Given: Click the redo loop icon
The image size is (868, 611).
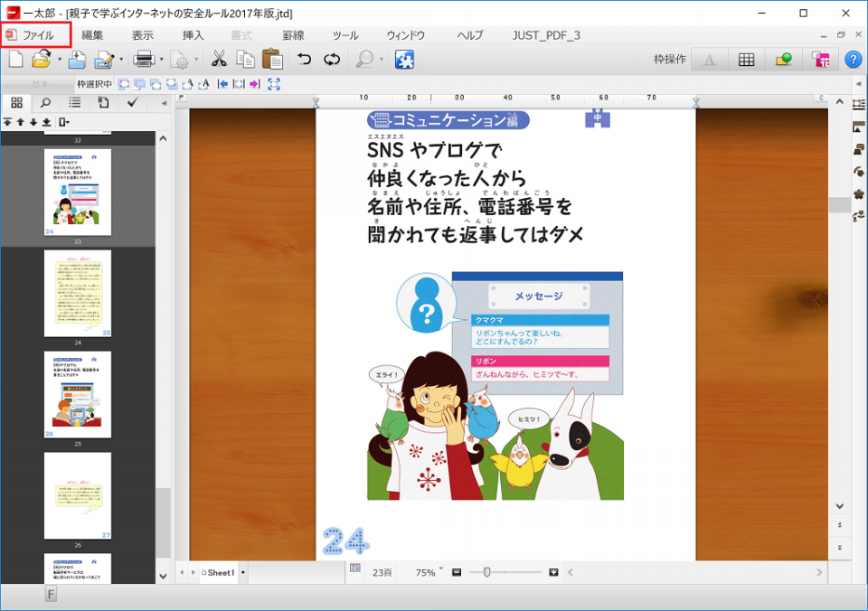Looking at the screenshot, I should click(332, 59).
